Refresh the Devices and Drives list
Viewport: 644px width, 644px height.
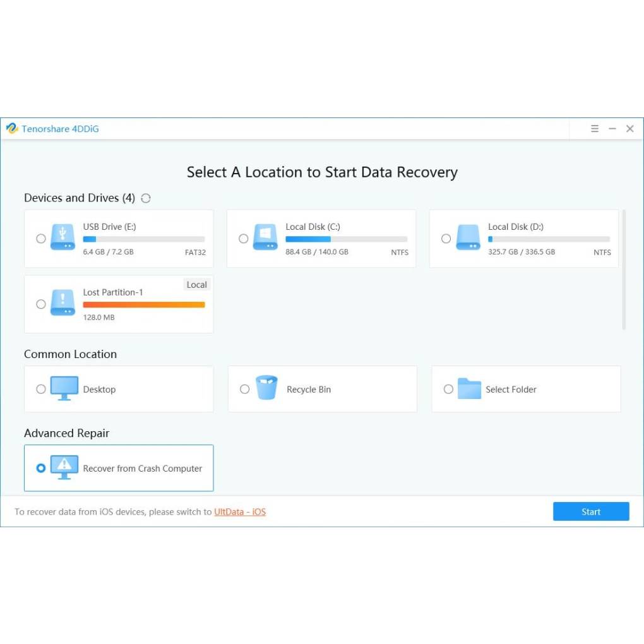(146, 198)
